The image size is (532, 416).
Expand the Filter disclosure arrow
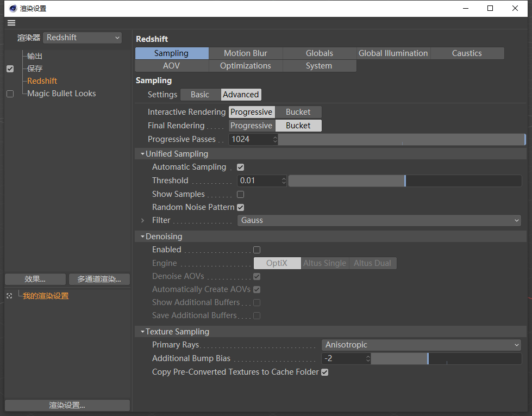pos(142,220)
